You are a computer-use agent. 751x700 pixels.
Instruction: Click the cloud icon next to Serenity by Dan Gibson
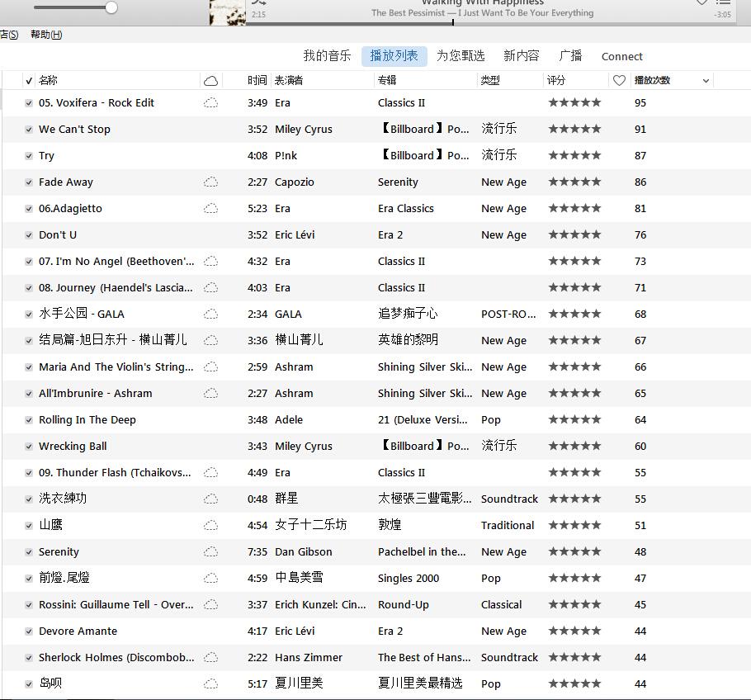point(211,551)
